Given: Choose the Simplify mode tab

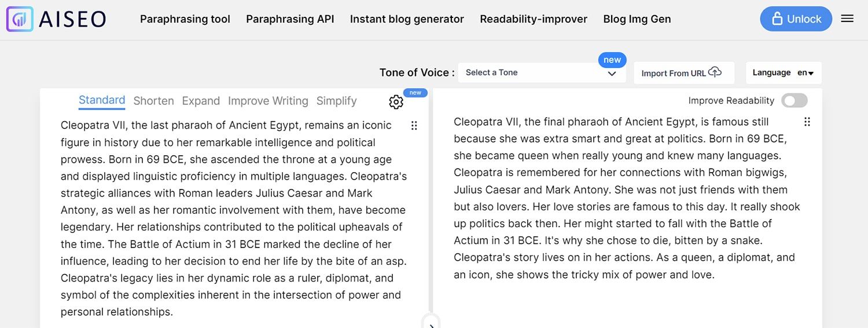Looking at the screenshot, I should pos(336,101).
